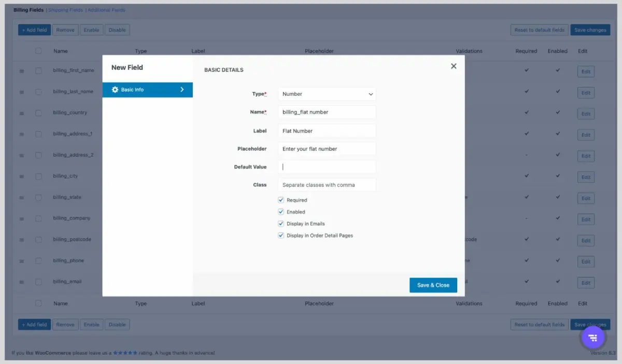
Task: Edit the billing_address_1 field
Action: point(586,135)
